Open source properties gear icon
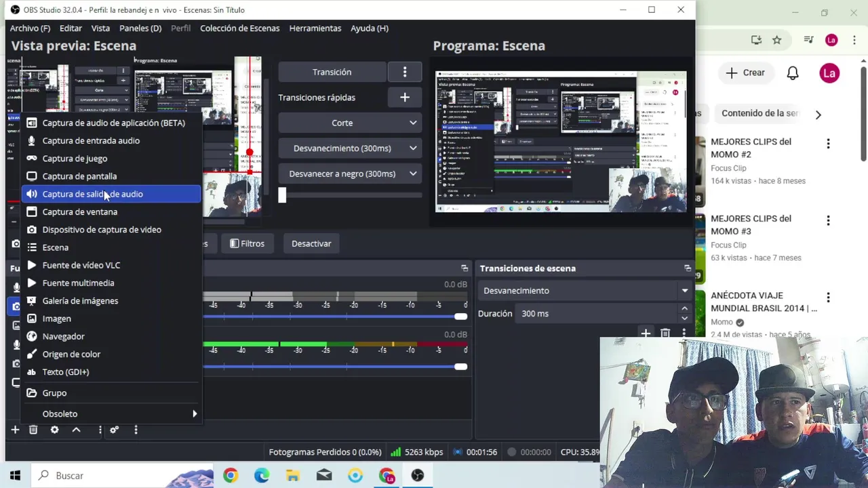The height and width of the screenshot is (488, 868). 55,430
